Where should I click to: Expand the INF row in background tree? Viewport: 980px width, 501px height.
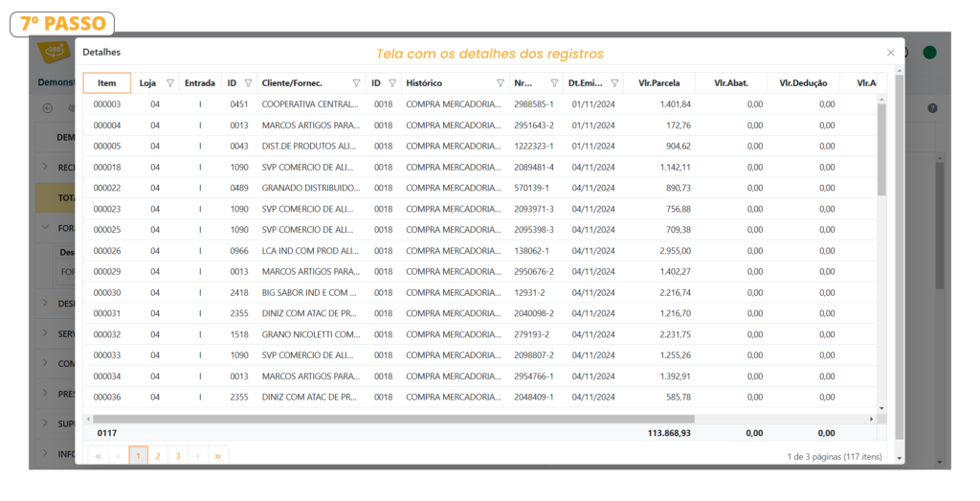(45, 453)
